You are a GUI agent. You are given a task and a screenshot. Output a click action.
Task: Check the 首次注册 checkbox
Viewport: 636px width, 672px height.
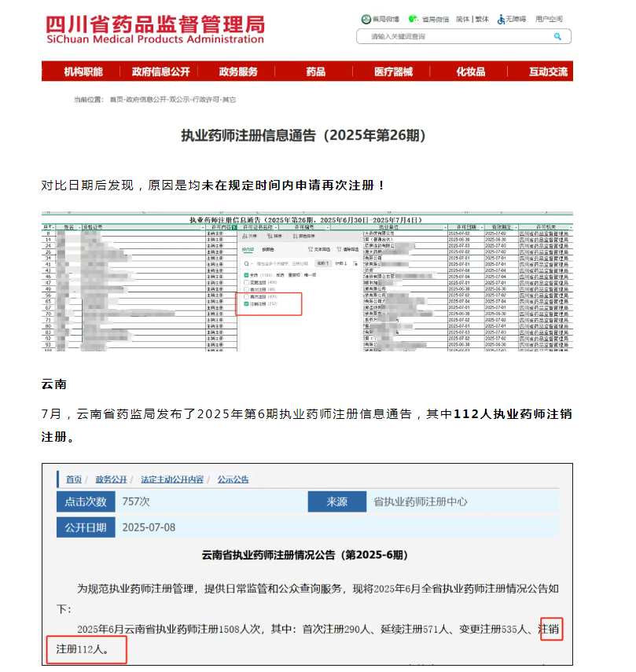pos(246,290)
